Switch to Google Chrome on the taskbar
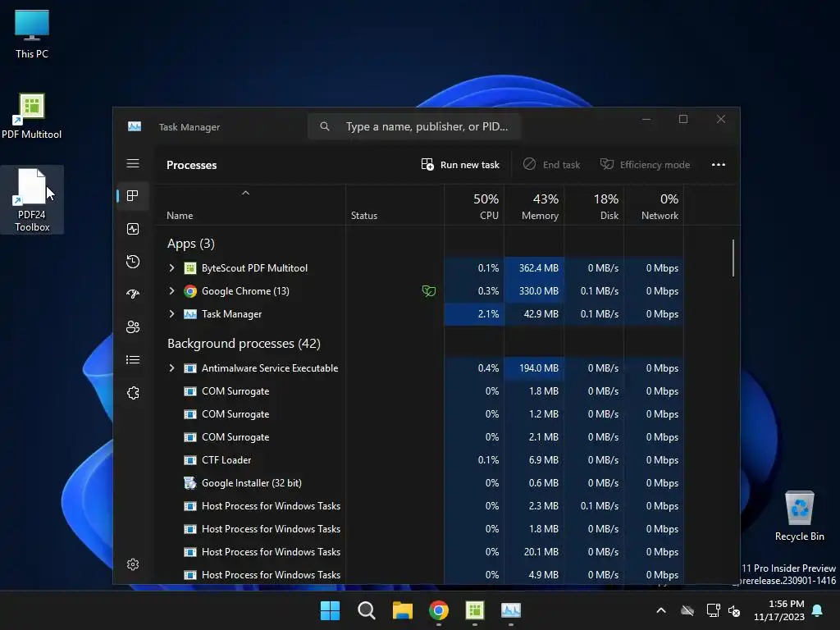840x630 pixels. (439, 610)
